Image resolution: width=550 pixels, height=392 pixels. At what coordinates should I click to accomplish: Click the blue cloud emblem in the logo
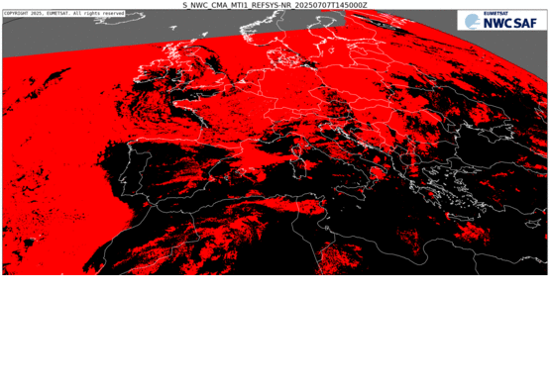[x=473, y=22]
